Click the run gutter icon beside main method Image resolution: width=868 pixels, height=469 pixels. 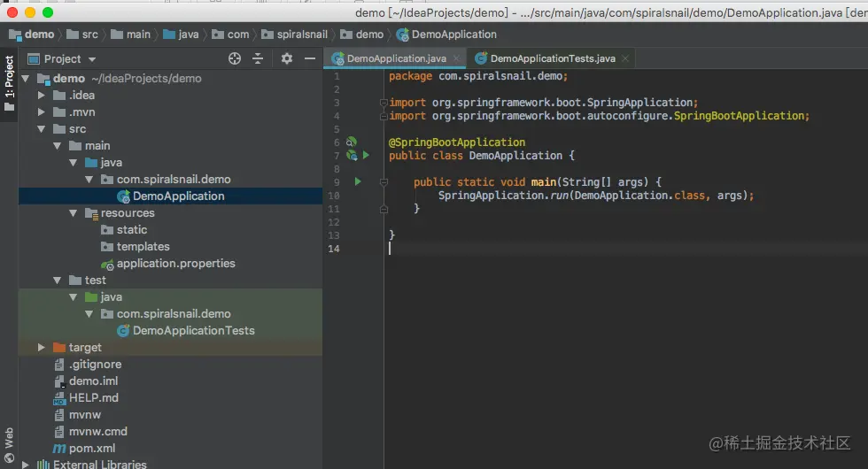[x=358, y=181]
